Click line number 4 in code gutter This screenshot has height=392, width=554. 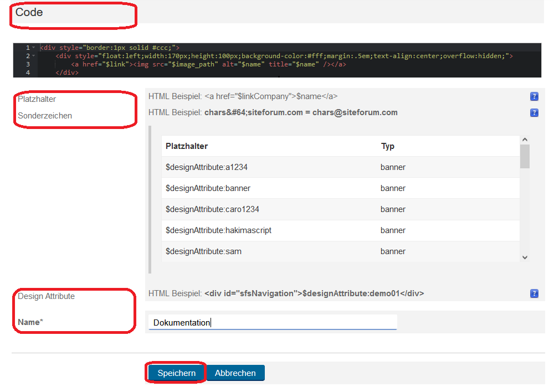28,73
